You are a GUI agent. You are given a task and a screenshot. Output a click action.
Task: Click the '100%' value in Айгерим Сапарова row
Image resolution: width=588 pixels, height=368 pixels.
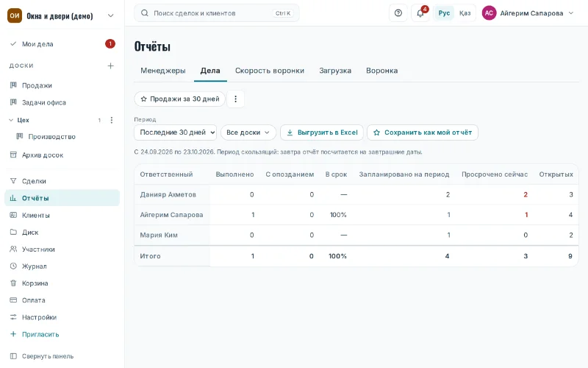click(x=338, y=215)
